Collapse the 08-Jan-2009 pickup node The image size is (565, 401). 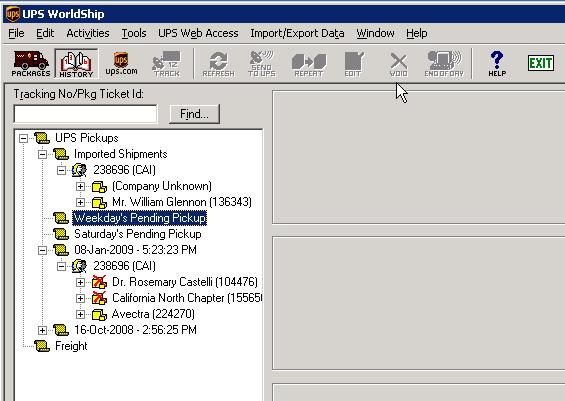[x=43, y=250]
